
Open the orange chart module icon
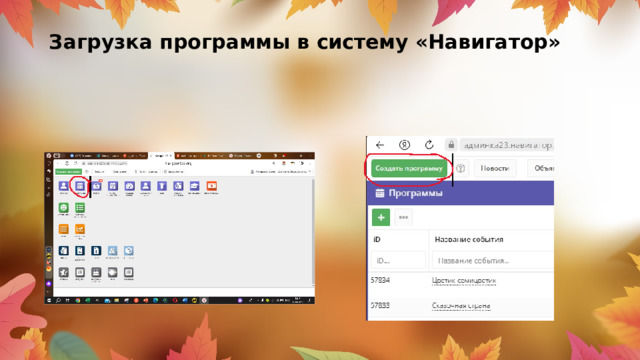(x=80, y=229)
